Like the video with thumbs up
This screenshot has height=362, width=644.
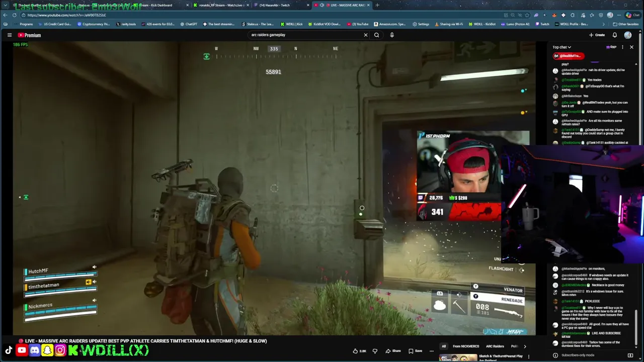[360, 351]
